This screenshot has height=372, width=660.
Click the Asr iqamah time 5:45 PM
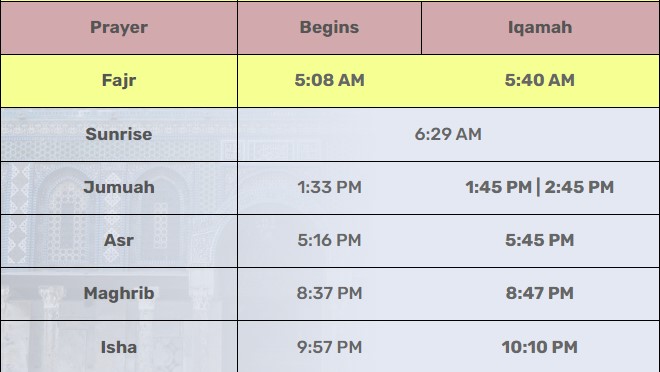540,240
